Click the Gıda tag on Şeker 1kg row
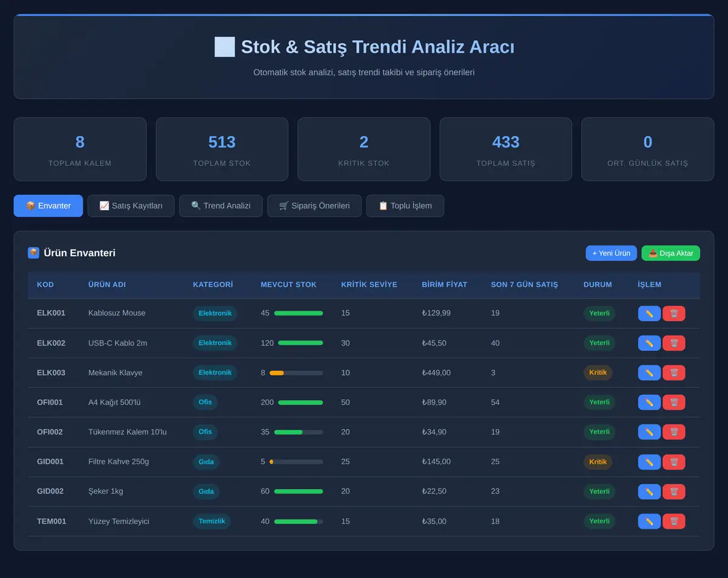This screenshot has height=578, width=728. (x=206, y=492)
